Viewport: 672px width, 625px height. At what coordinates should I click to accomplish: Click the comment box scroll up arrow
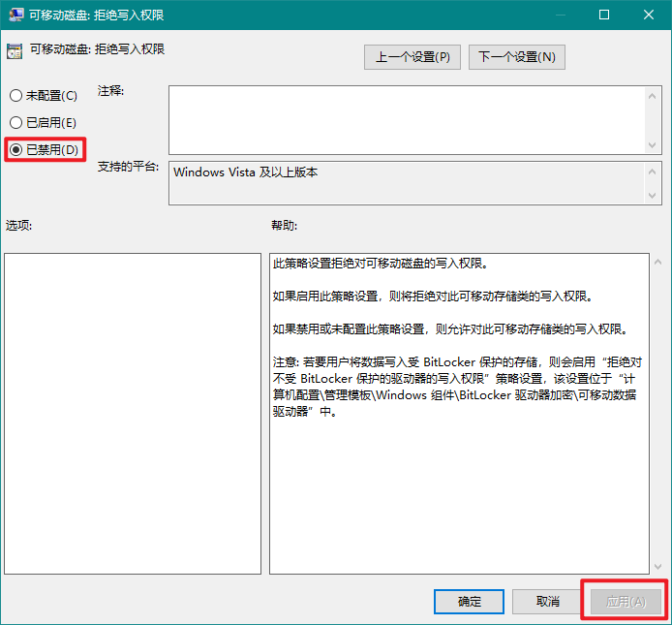pyautogui.click(x=653, y=96)
